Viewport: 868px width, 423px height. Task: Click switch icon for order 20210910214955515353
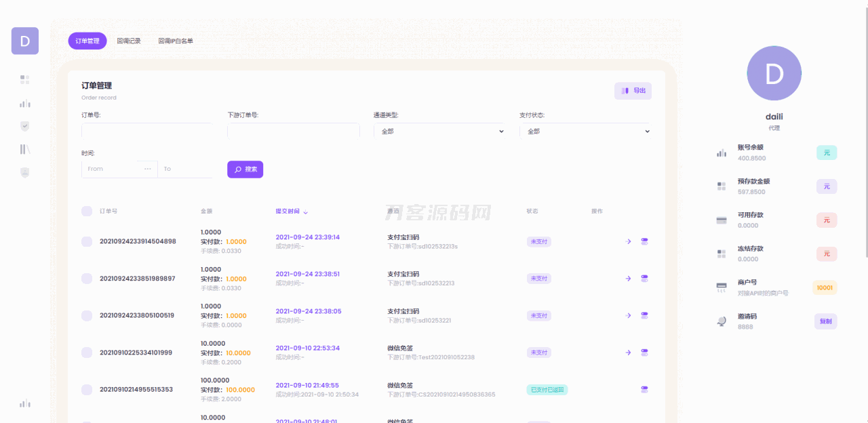(644, 389)
